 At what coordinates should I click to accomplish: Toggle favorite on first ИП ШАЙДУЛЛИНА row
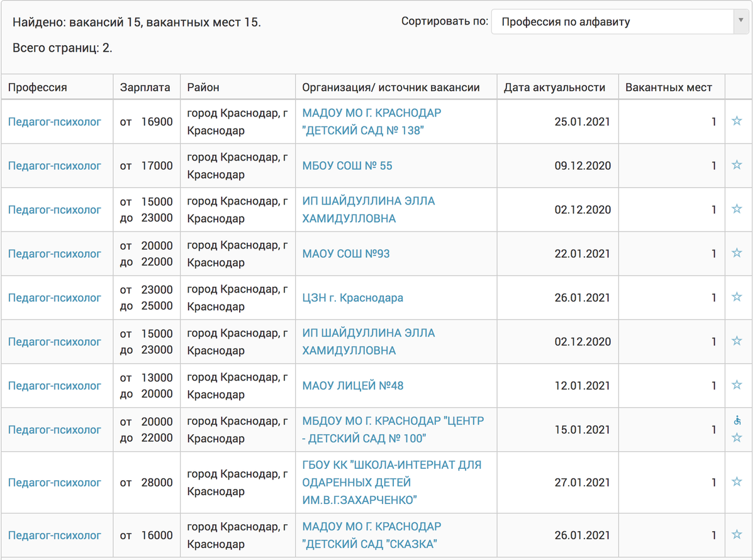point(738,210)
